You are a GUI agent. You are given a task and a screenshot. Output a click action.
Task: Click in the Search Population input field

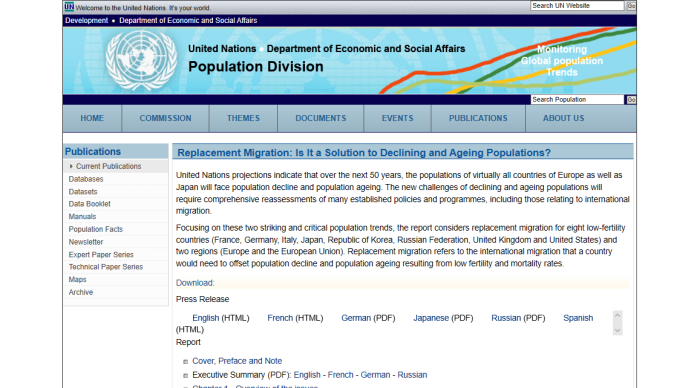[577, 100]
